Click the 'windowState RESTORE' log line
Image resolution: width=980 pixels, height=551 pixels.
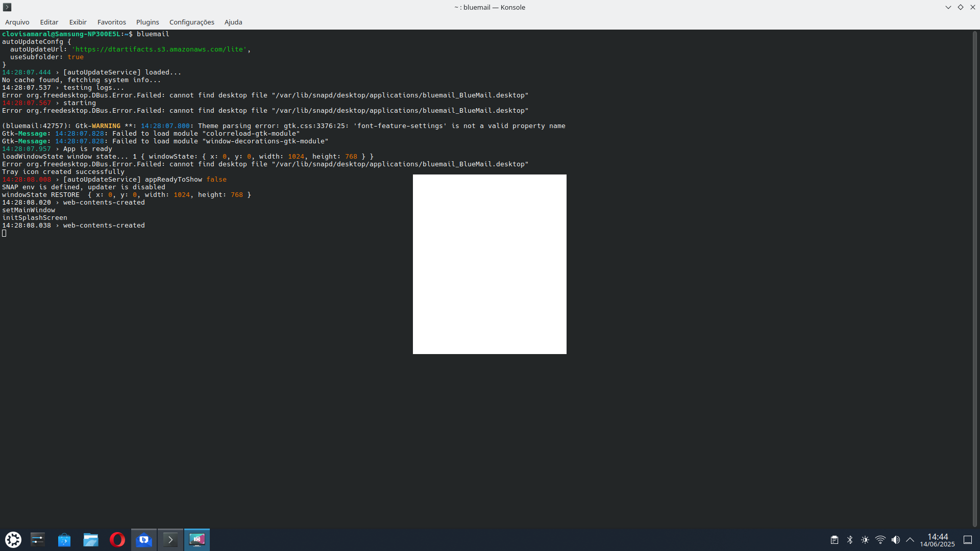127,195
